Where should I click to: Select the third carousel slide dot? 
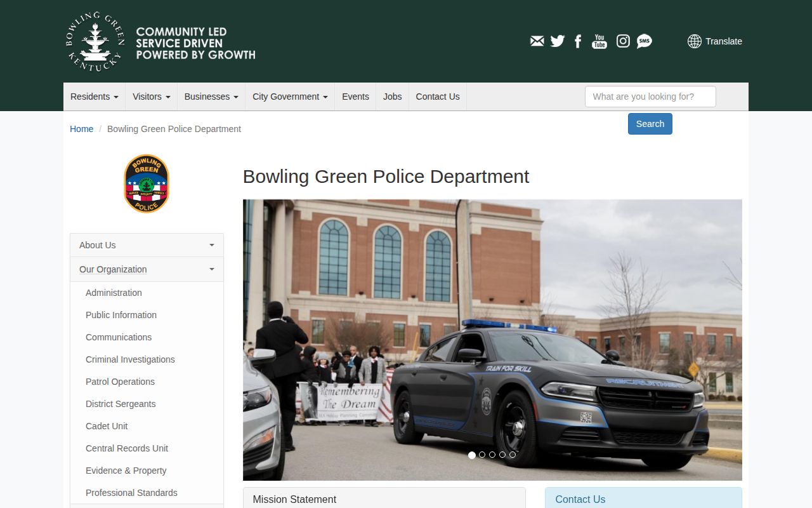492,455
